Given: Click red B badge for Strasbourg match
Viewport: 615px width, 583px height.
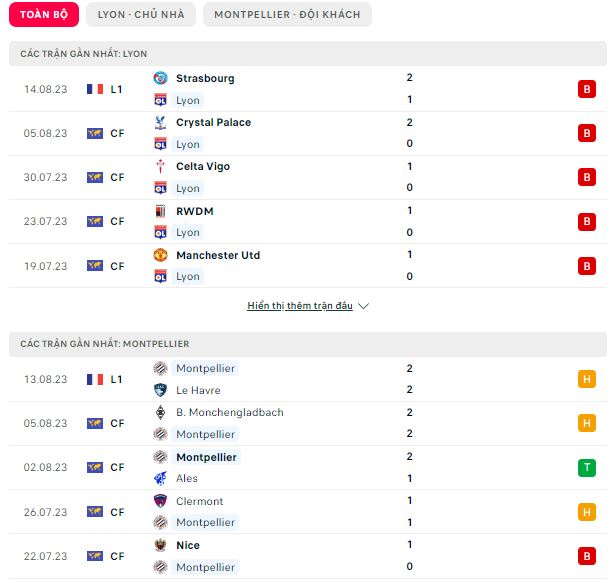Looking at the screenshot, I should (x=586, y=89).
